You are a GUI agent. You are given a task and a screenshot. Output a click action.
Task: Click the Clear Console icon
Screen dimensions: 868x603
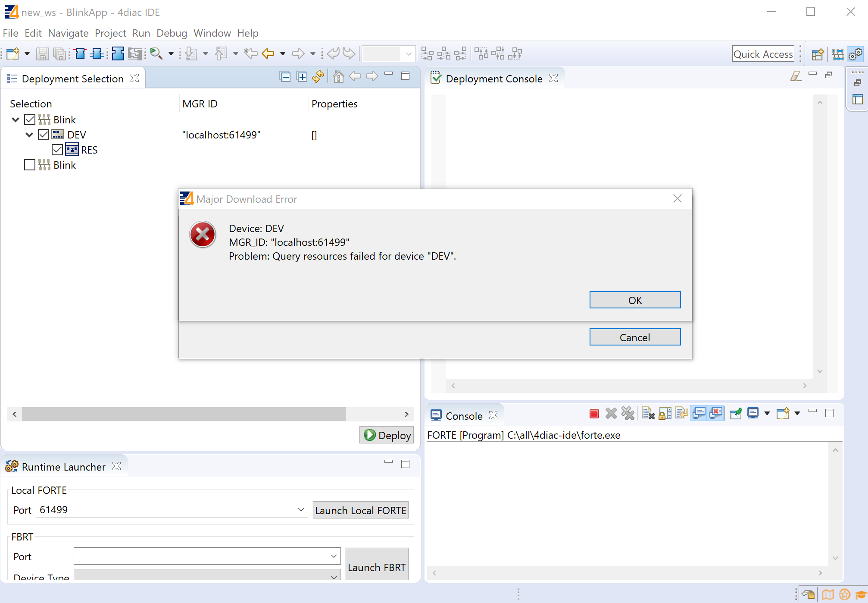(648, 414)
